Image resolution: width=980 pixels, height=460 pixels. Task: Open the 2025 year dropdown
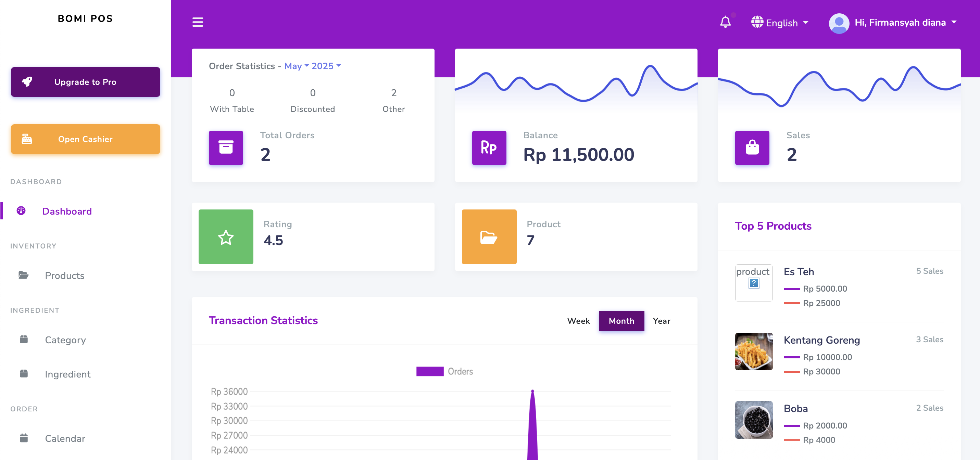tap(326, 66)
